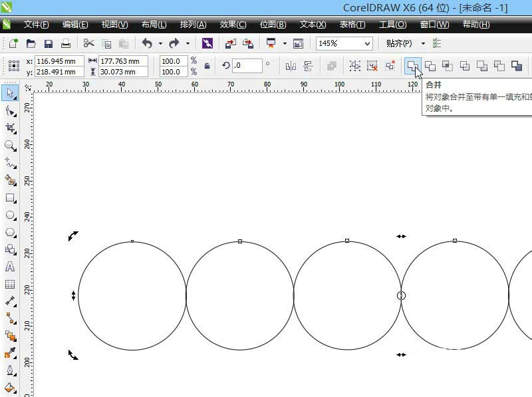This screenshot has width=532, height=397.
Task: Open the snap Options icon next to 贴齐
Action: click(x=437, y=43)
